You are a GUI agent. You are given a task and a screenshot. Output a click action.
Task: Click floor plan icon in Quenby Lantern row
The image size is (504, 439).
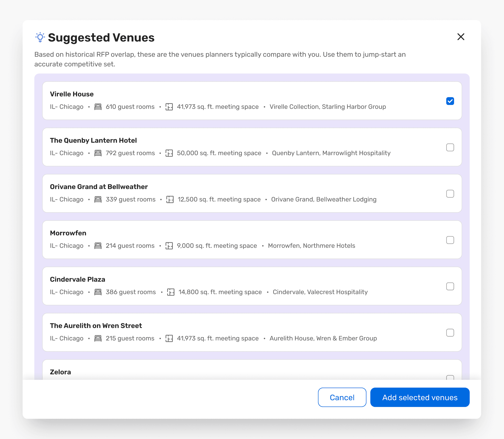[x=169, y=153]
